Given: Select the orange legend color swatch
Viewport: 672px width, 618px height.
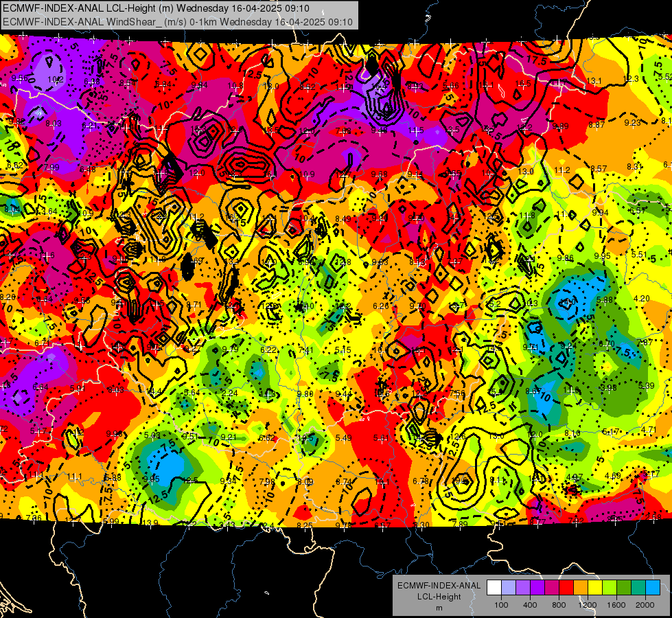Looking at the screenshot, I should coord(581,588).
